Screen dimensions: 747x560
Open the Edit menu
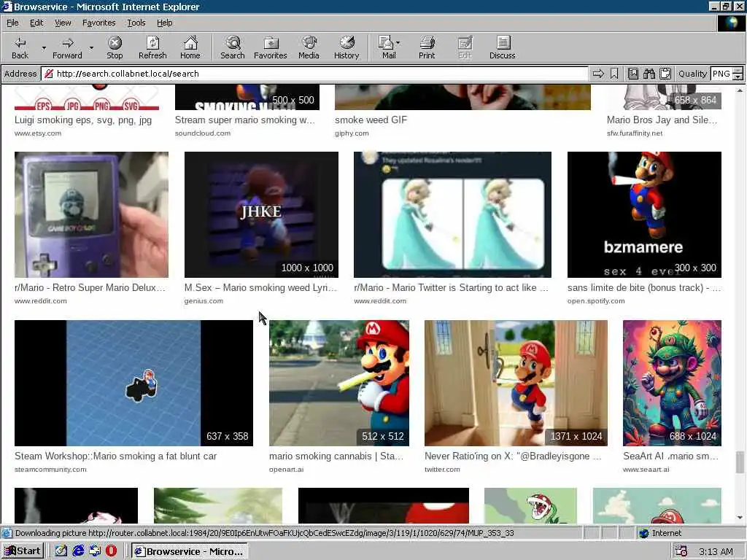tap(36, 23)
